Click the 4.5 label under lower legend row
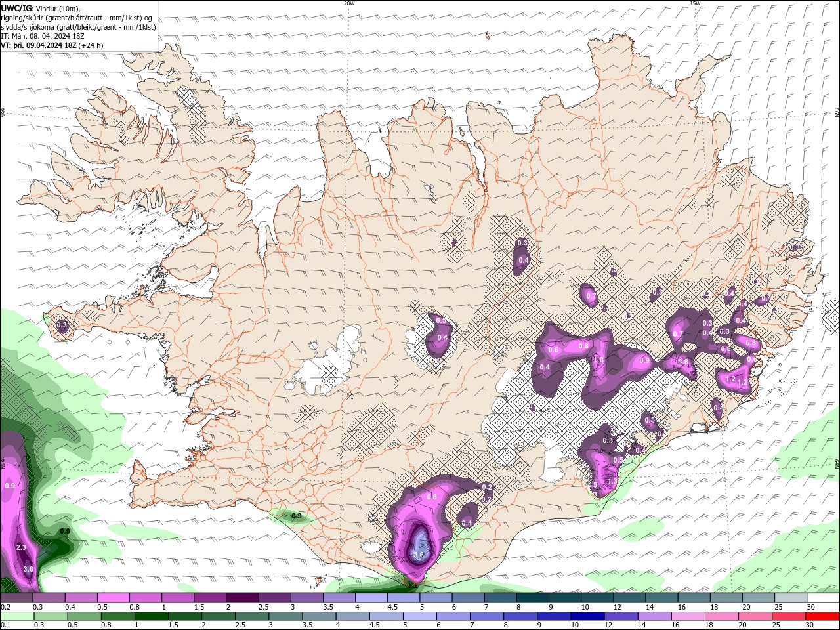840x630 pixels. 374,625
